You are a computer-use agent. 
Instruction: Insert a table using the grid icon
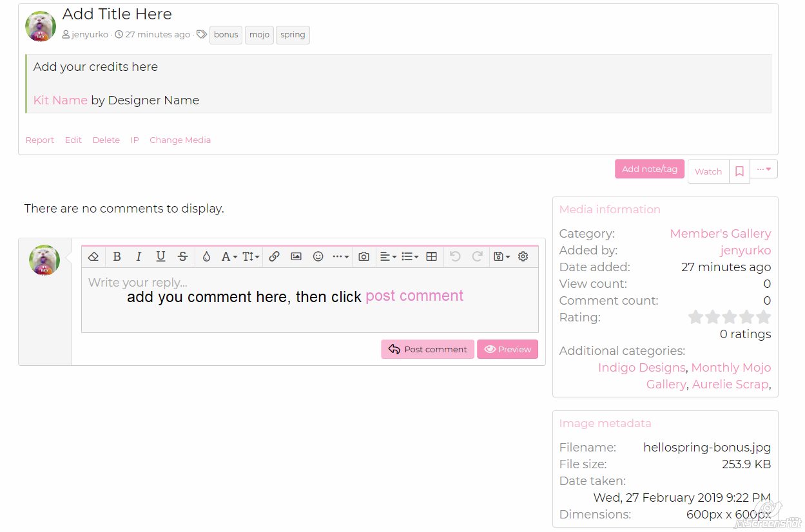coord(432,256)
